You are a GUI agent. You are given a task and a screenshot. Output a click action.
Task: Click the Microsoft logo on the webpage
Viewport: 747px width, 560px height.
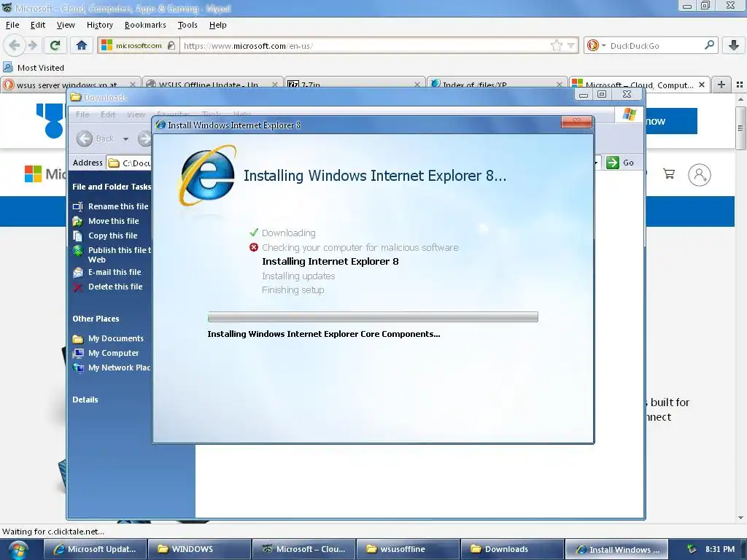33,174
